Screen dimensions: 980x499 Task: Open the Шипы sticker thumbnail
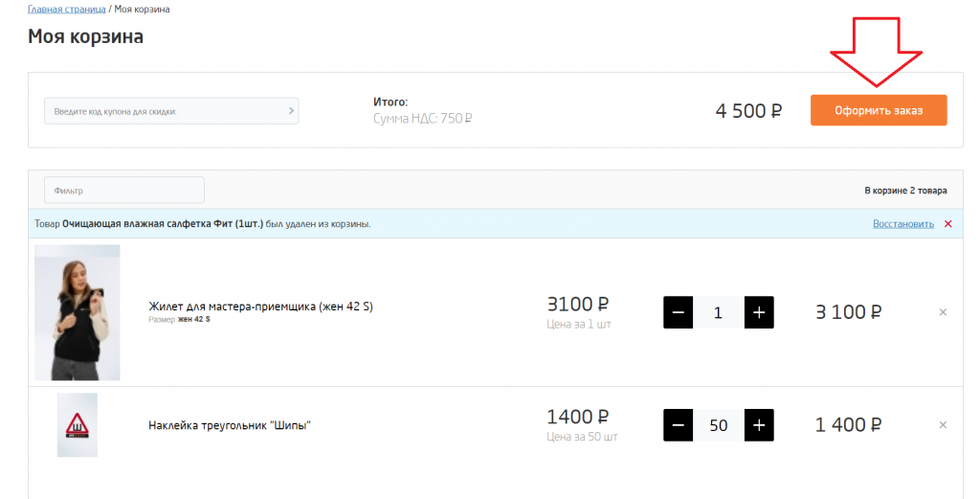77,425
